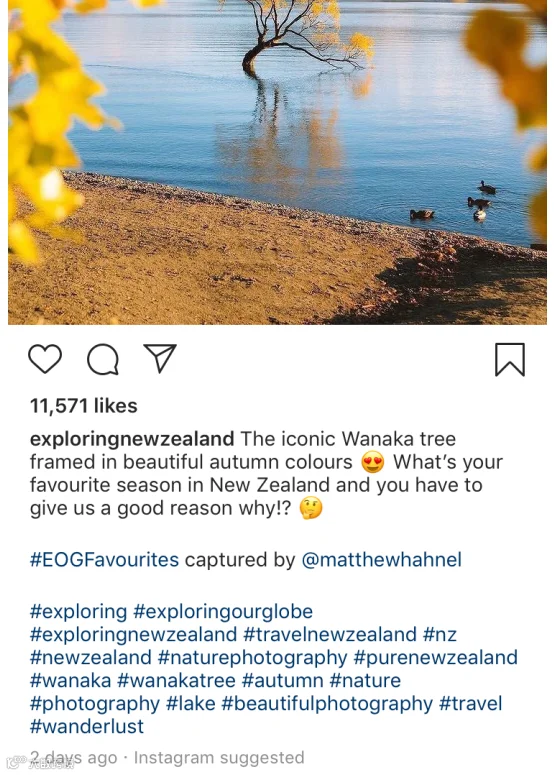Open the #wanderlust hashtag
This screenshot has width=554, height=775.
pos(87,726)
